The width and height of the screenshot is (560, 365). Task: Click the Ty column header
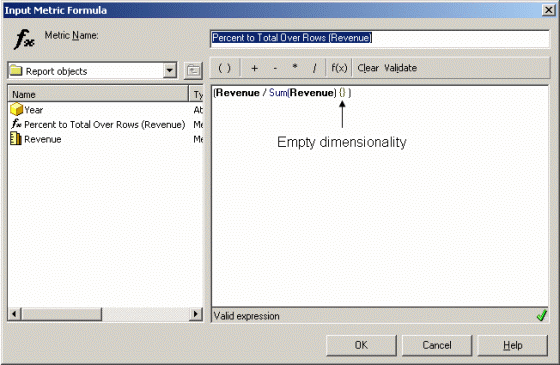pyautogui.click(x=197, y=94)
